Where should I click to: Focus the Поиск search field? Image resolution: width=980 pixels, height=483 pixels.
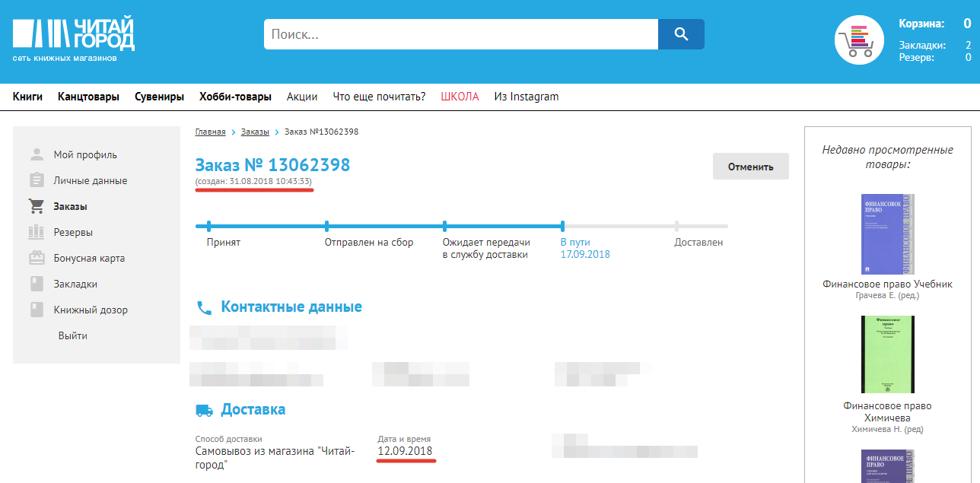(460, 34)
